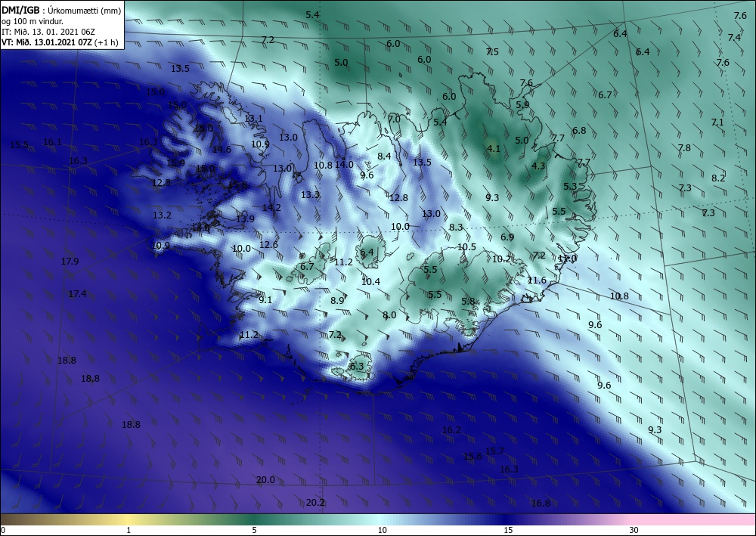
Task: Select the 7.5 value on the map
Action: [x=492, y=52]
